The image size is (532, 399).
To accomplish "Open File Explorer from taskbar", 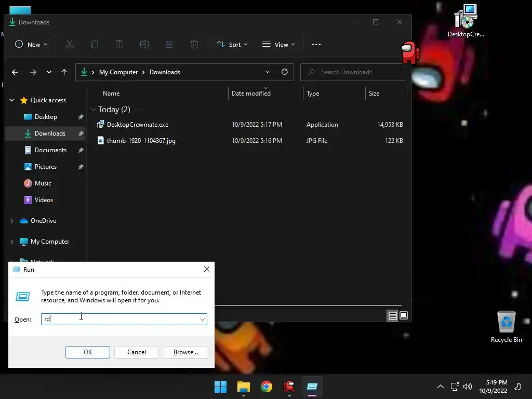I will [x=244, y=387].
